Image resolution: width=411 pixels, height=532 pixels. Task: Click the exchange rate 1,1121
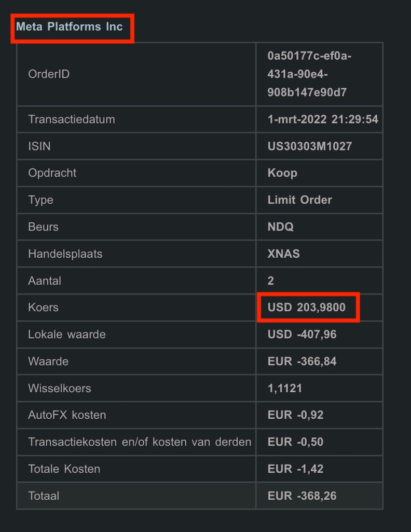point(285,389)
